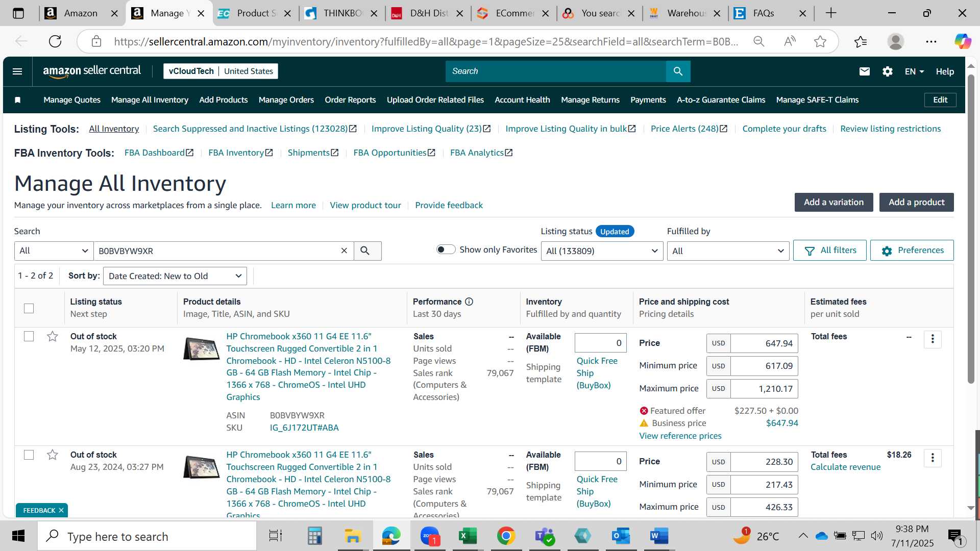The height and width of the screenshot is (551, 980).
Task: Open Sort by Date Created dropdown
Action: tap(175, 276)
